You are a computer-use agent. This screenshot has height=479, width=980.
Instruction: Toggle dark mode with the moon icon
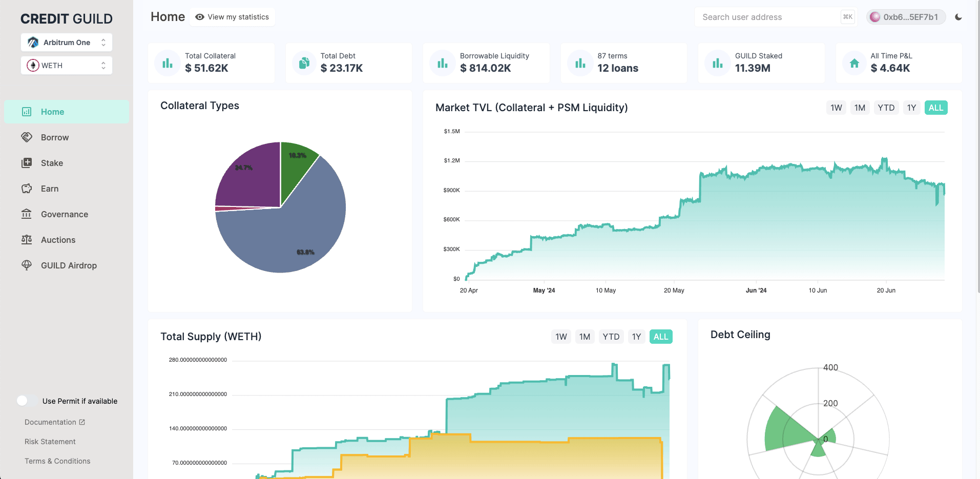pos(958,17)
